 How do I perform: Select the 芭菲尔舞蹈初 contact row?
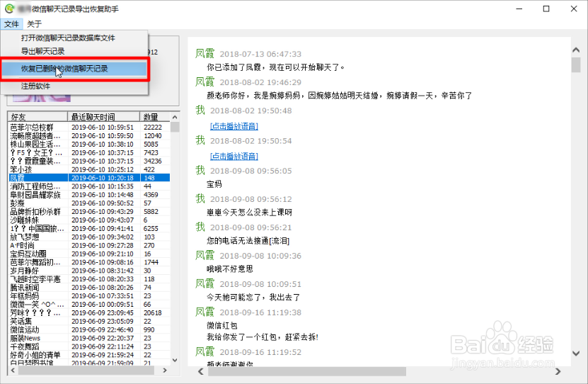tap(89, 262)
